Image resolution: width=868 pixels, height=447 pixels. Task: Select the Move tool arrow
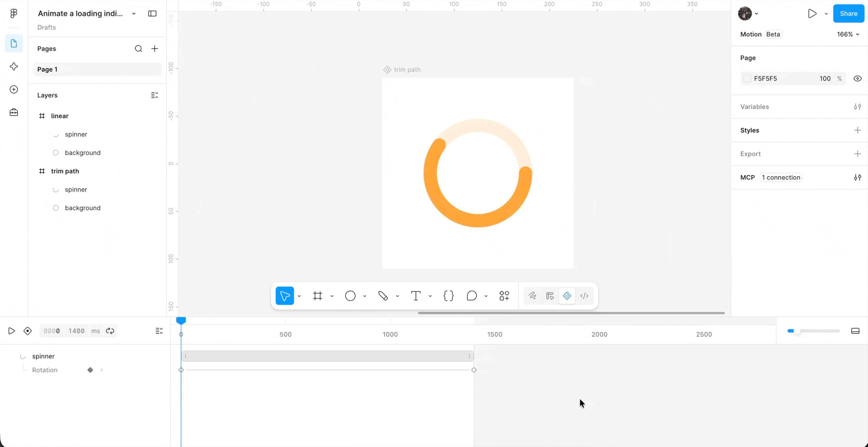point(285,296)
